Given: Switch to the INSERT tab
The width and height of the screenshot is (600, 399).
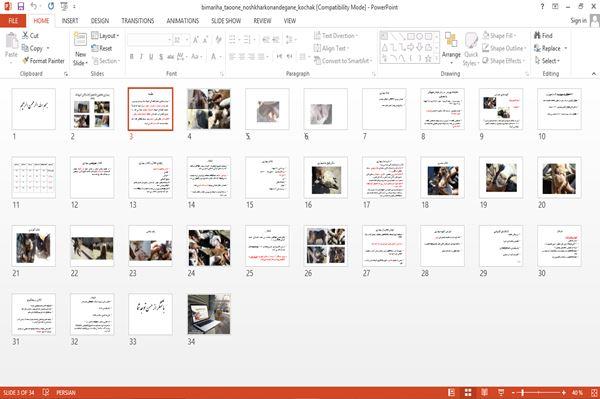Looking at the screenshot, I should 70,21.
